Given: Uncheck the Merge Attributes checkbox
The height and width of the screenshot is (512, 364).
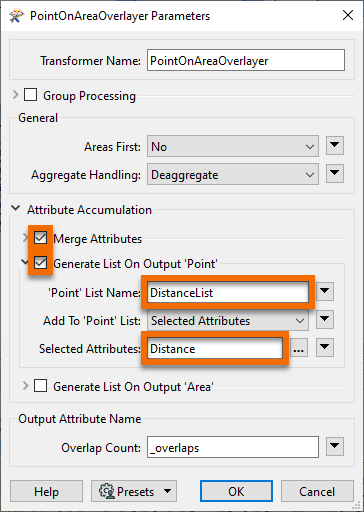Looking at the screenshot, I should click(40, 238).
